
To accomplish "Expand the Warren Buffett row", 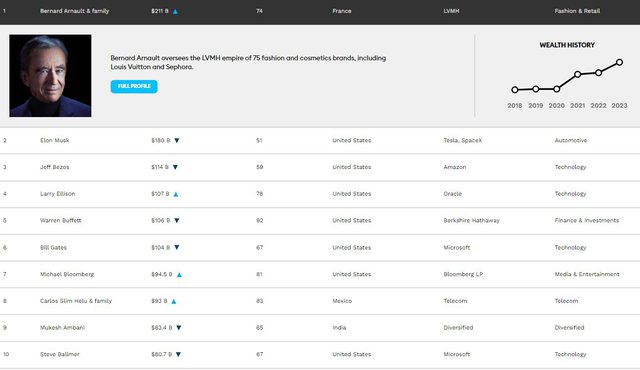I will (320, 221).
